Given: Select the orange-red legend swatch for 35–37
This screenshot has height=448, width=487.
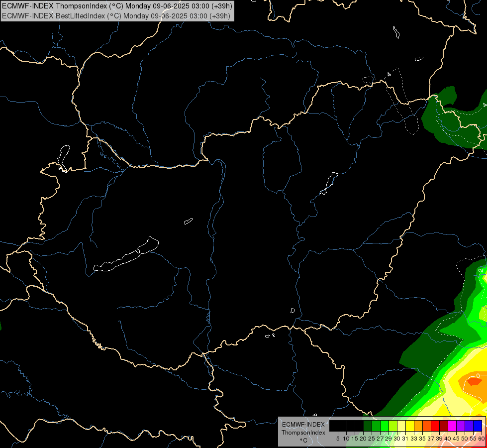Looking at the screenshot, I should [x=427, y=426].
